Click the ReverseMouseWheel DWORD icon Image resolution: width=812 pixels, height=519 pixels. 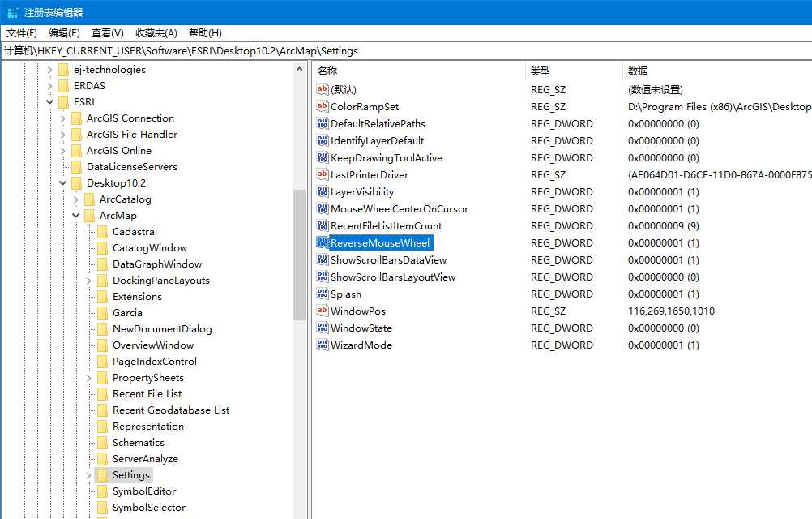click(322, 242)
